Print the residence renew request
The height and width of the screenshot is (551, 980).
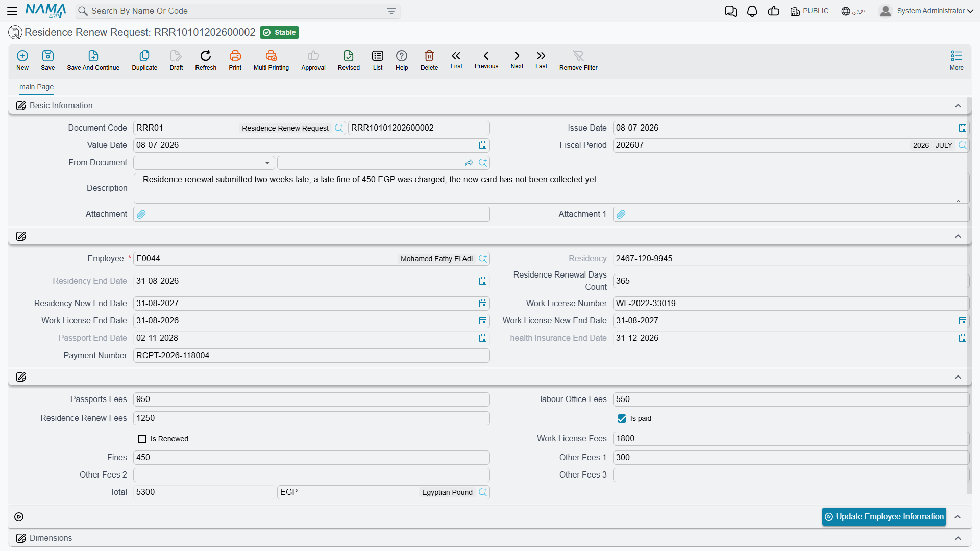(x=235, y=60)
